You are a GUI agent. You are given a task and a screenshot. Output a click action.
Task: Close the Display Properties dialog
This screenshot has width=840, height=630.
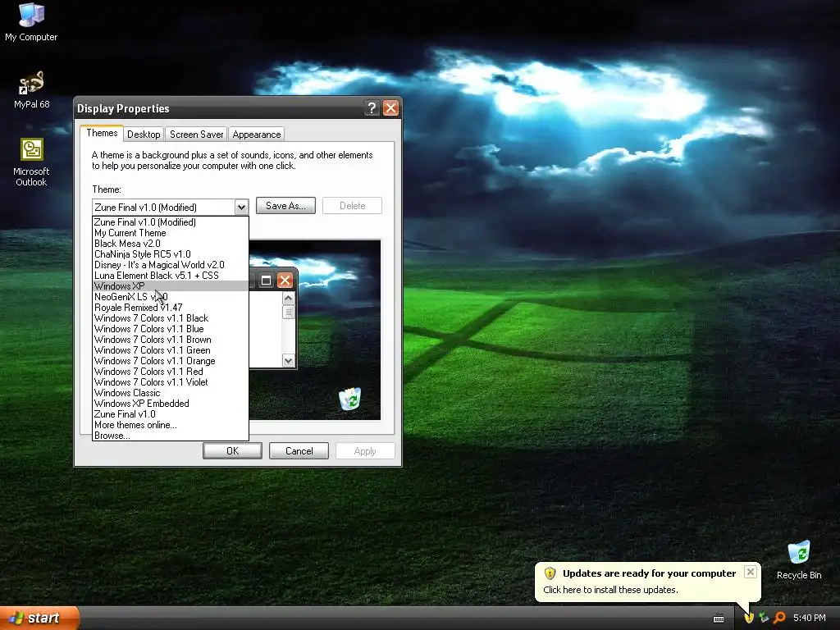(391, 108)
